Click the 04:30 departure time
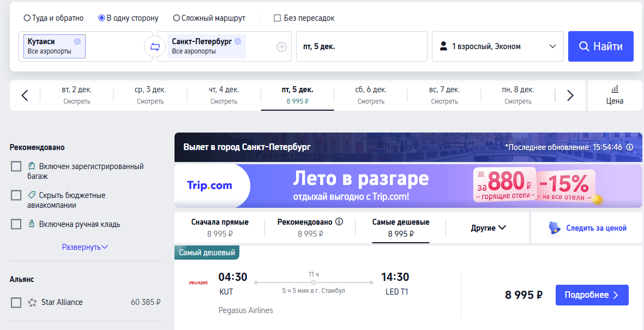Screen dimensions: 644x330 [x=233, y=278]
